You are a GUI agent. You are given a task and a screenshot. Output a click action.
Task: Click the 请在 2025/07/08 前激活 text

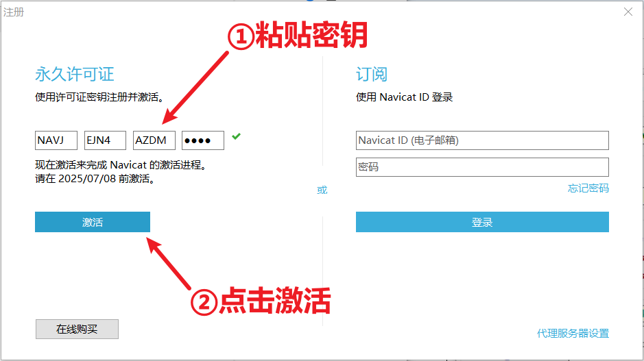tap(95, 179)
